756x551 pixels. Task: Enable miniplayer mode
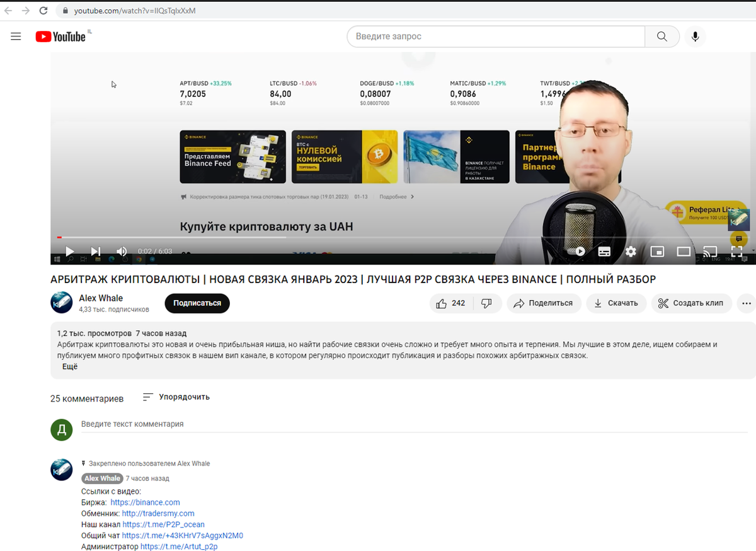pos(657,252)
